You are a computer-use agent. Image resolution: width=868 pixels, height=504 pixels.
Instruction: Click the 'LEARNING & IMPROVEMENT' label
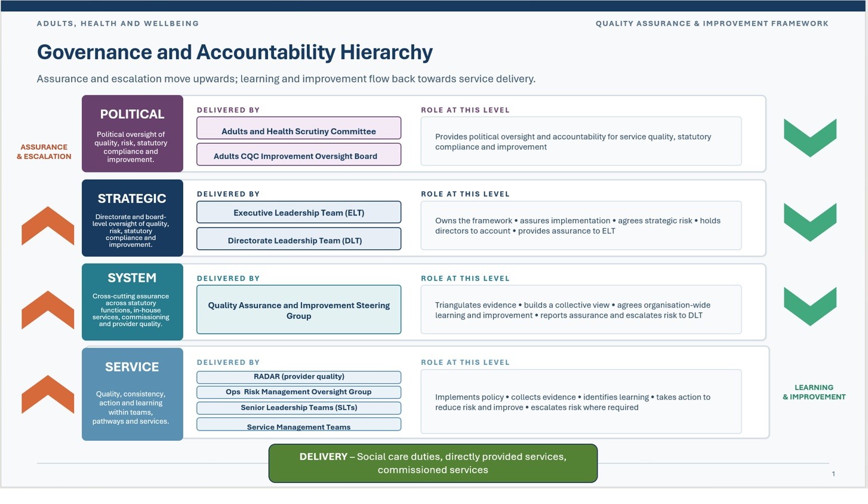814,392
